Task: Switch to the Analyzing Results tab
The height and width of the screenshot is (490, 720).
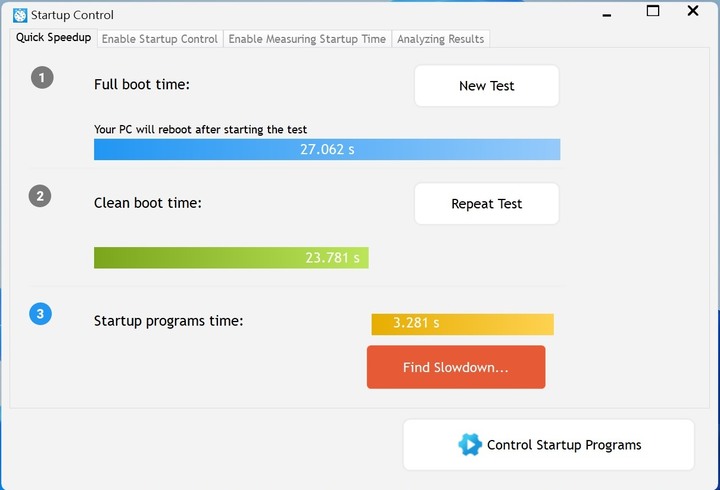Action: (440, 39)
